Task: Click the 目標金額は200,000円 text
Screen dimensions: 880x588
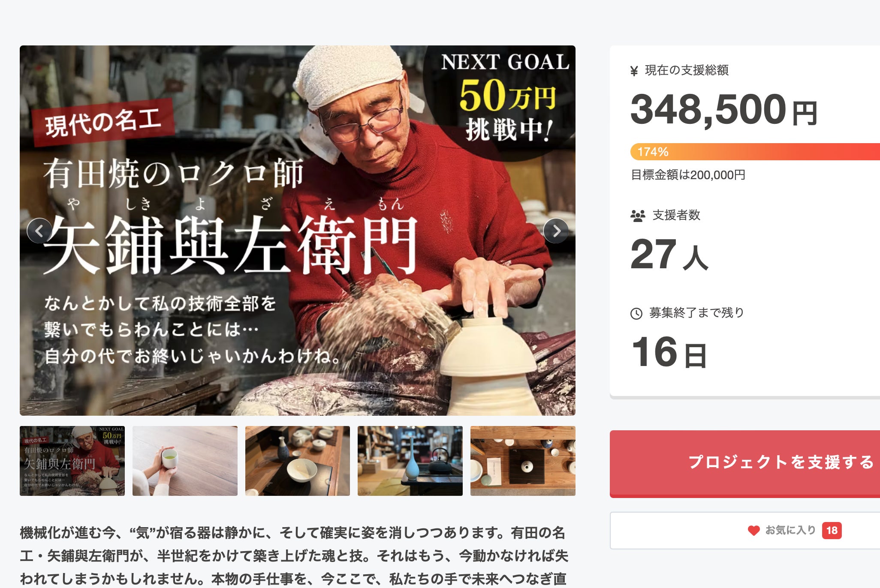Action: pos(688,175)
